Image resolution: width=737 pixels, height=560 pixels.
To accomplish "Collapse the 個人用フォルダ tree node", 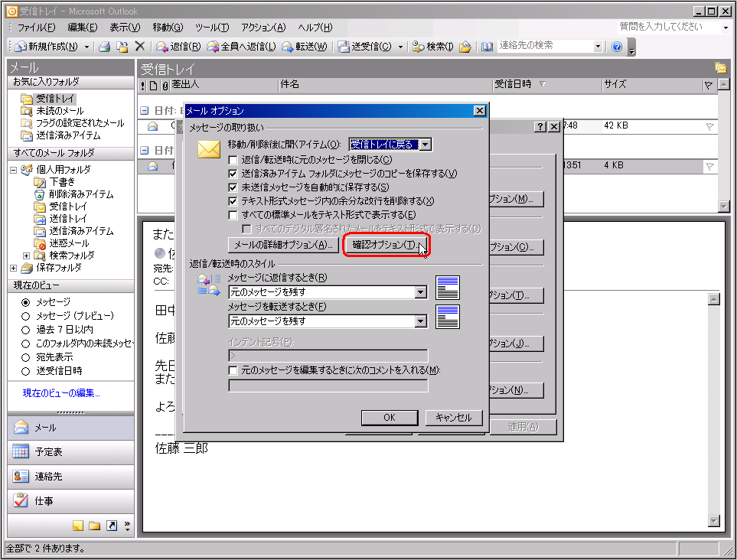I will click(x=14, y=170).
